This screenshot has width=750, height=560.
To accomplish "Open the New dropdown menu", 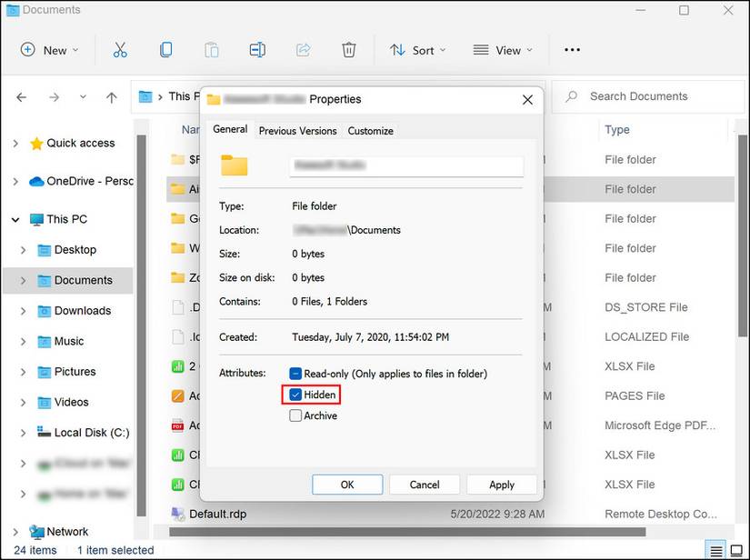I will [49, 50].
